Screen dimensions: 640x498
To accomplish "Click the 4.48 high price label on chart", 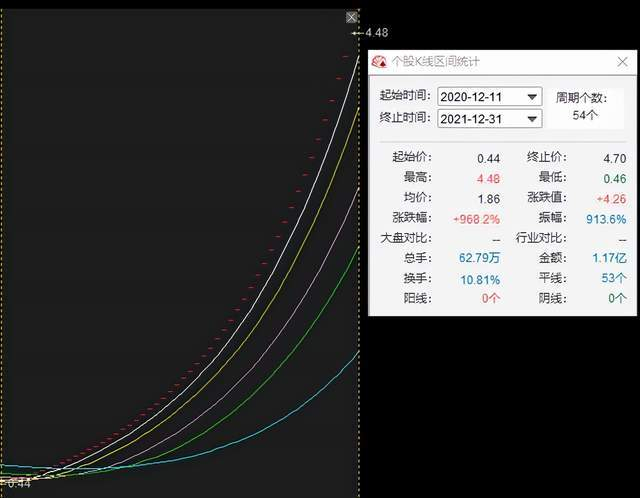I will pyautogui.click(x=376, y=33).
